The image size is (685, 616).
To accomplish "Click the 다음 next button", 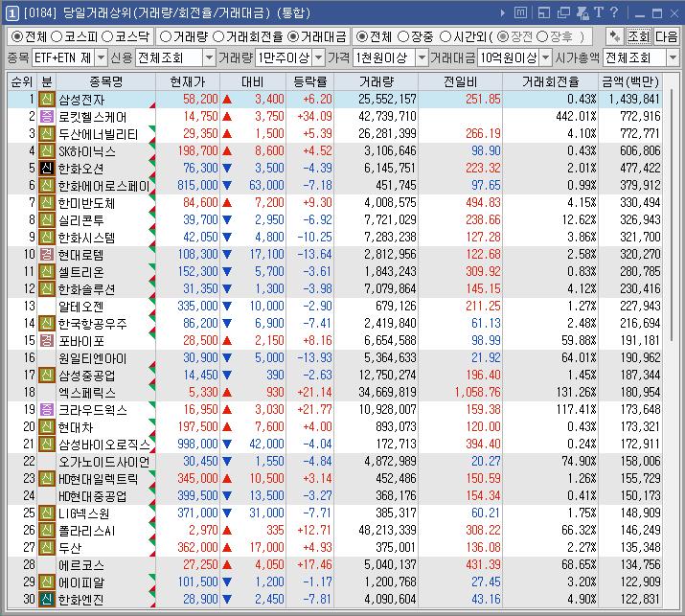I will pos(666,36).
